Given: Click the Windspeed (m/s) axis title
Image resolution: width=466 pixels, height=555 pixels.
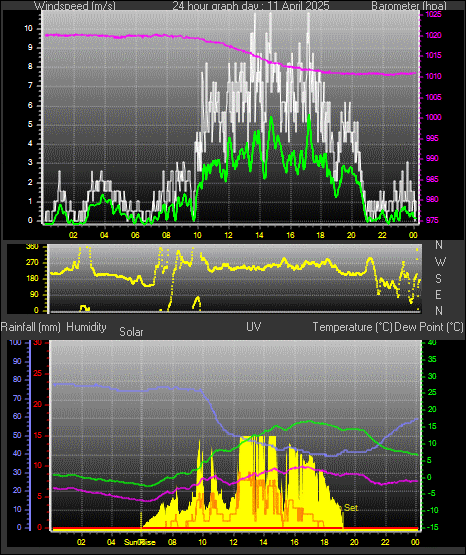Looking at the screenshot, I should [x=74, y=6].
